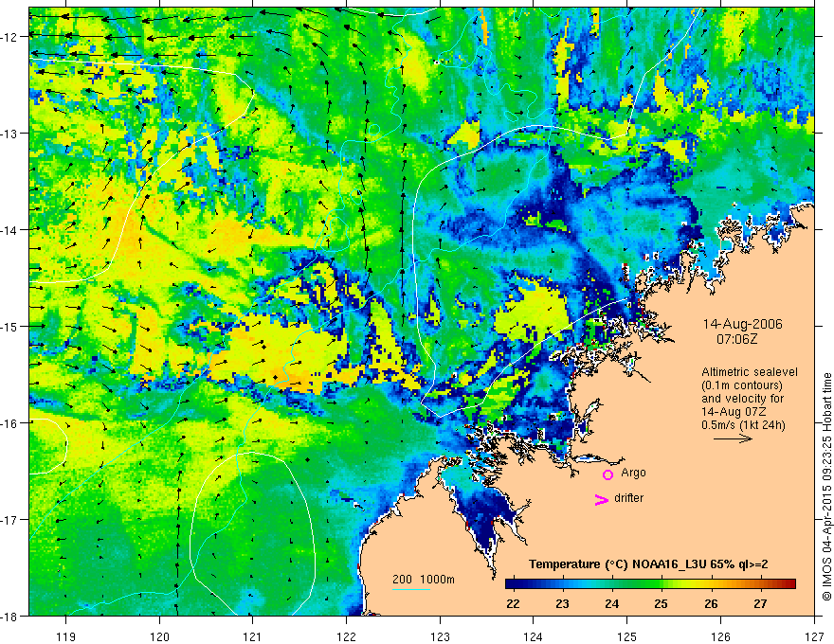Click the '14-Aug-2006' date label
This screenshot has height=644, width=834.
tap(742, 324)
